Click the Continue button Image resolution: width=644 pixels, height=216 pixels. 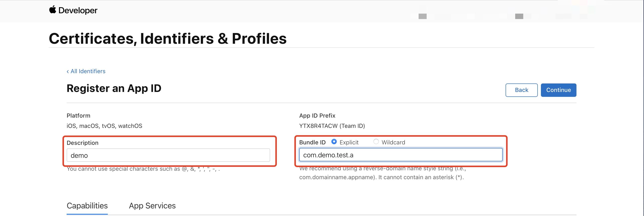tap(559, 90)
